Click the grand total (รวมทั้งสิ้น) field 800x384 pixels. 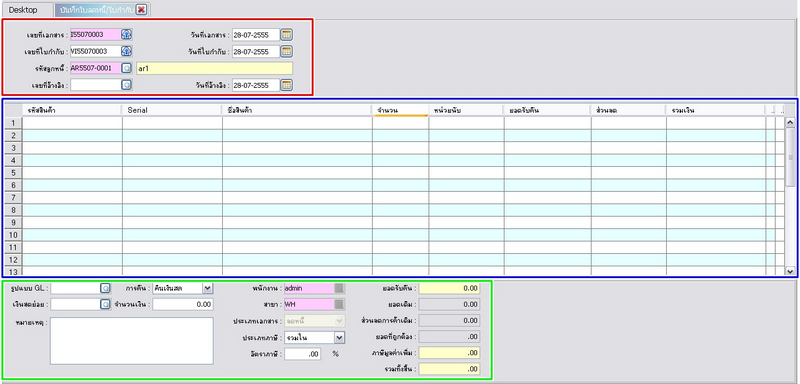coord(449,369)
